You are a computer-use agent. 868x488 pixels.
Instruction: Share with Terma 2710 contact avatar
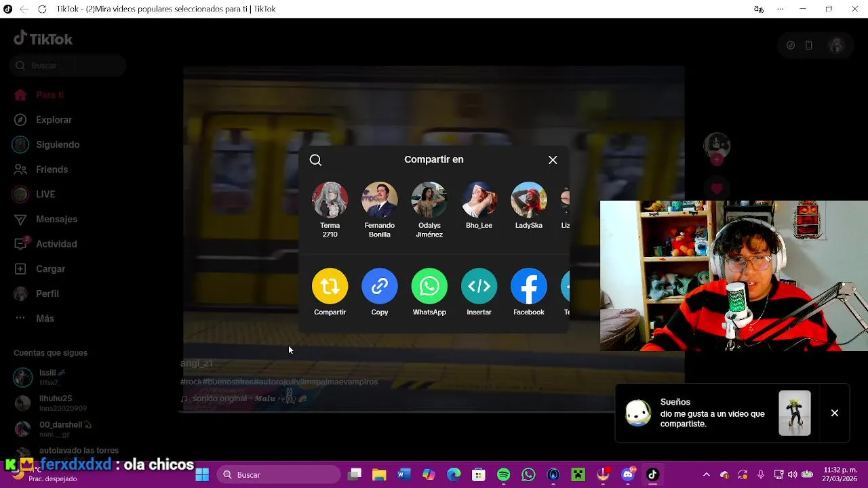(x=330, y=200)
